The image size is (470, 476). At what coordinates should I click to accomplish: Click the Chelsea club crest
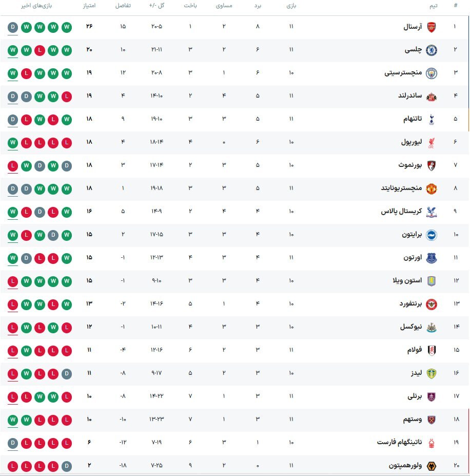pos(432,50)
